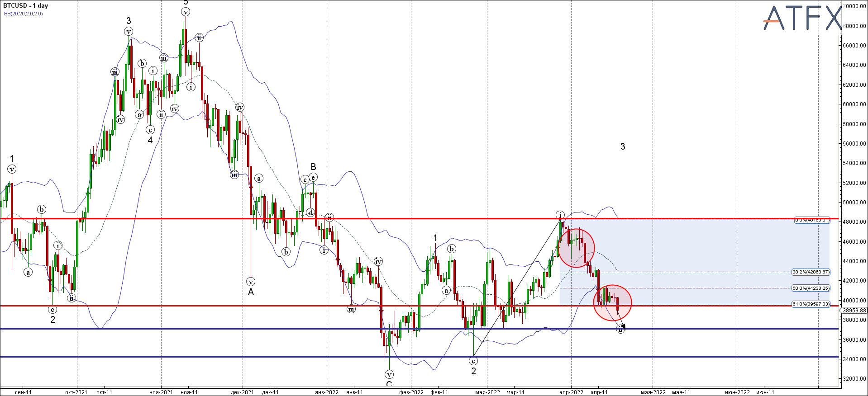Click the 60000.00 price axis label
Screen dimensions: 868x396
pos(855,104)
